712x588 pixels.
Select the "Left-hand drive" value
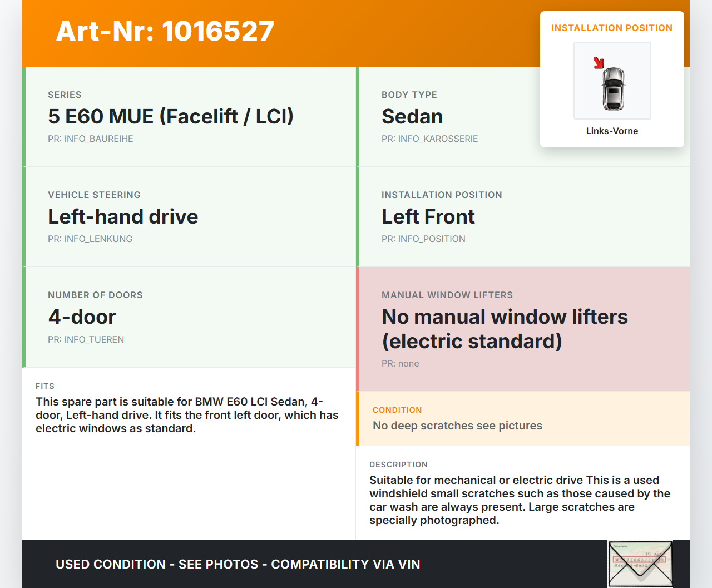[x=123, y=216]
